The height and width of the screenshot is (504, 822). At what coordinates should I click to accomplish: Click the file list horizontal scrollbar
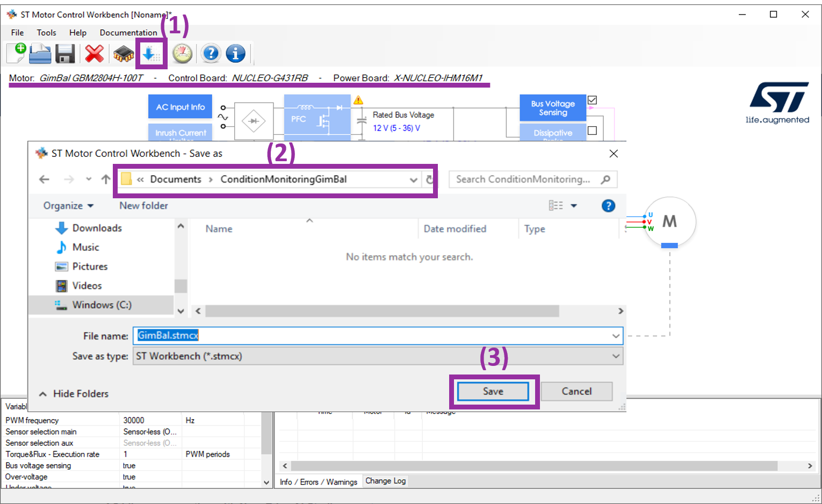382,311
